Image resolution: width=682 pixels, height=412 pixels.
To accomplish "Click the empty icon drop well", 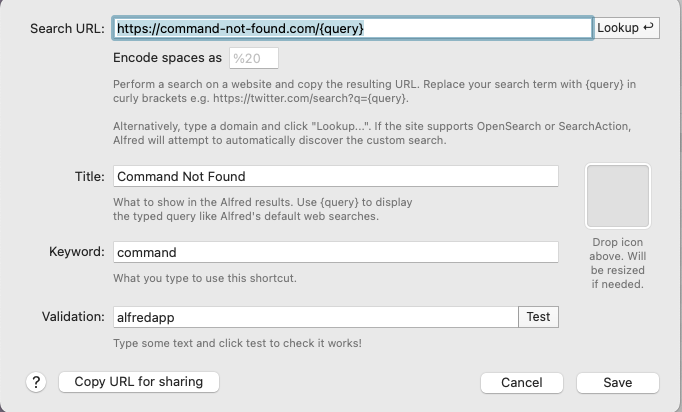I will click(x=617, y=196).
